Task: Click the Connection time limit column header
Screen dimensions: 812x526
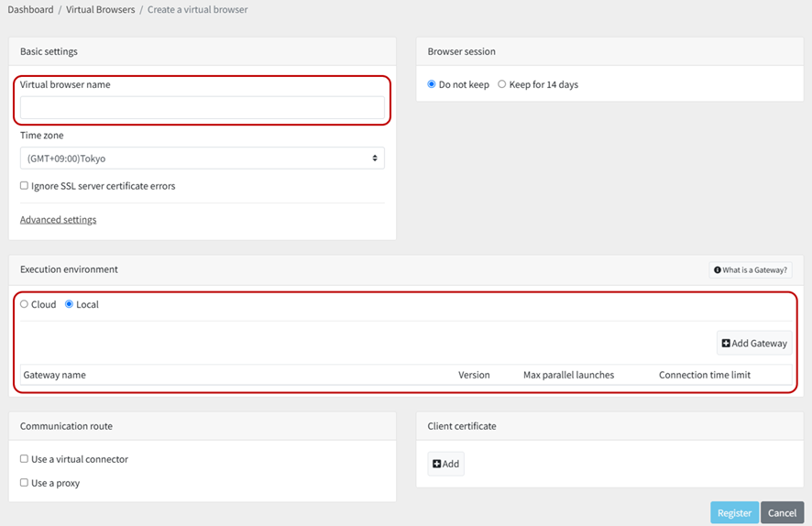Action: tap(704, 375)
